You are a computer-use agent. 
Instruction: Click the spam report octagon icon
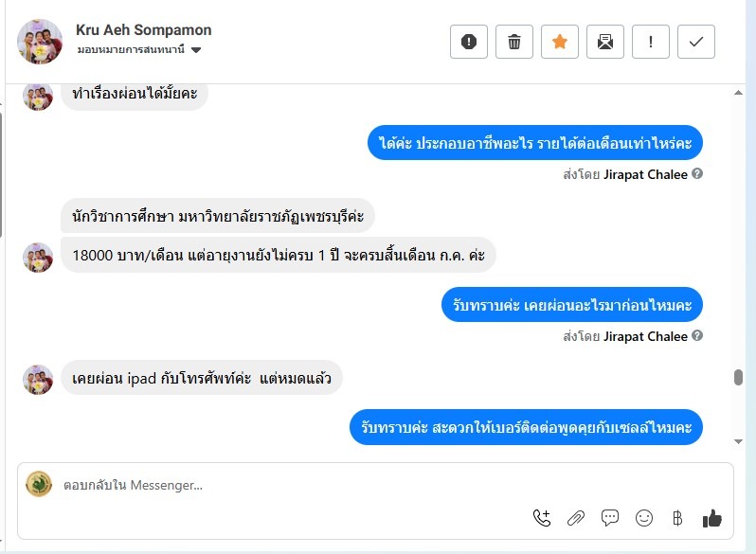[x=468, y=42]
